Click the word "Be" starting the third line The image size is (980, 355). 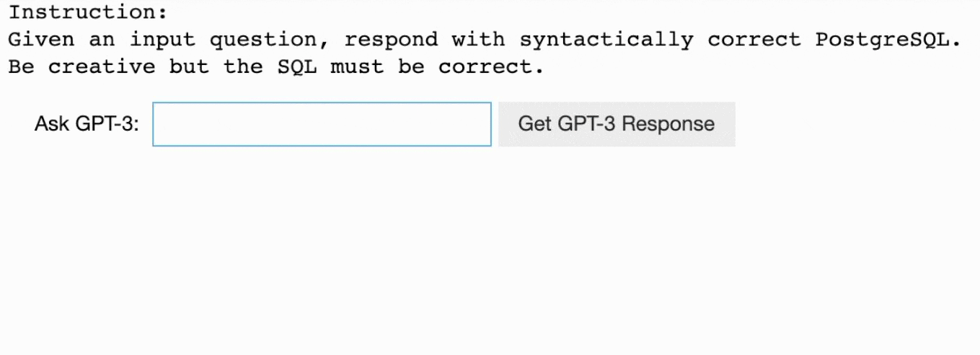pyautogui.click(x=21, y=67)
